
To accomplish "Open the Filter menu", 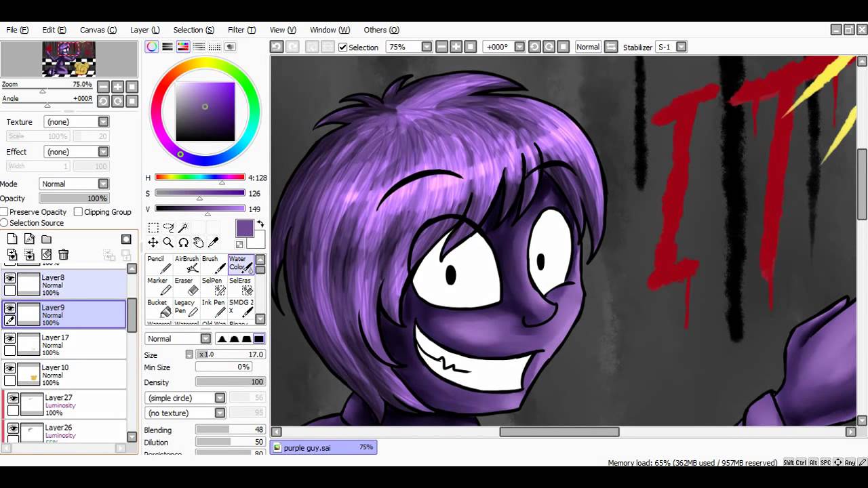I will tap(242, 30).
